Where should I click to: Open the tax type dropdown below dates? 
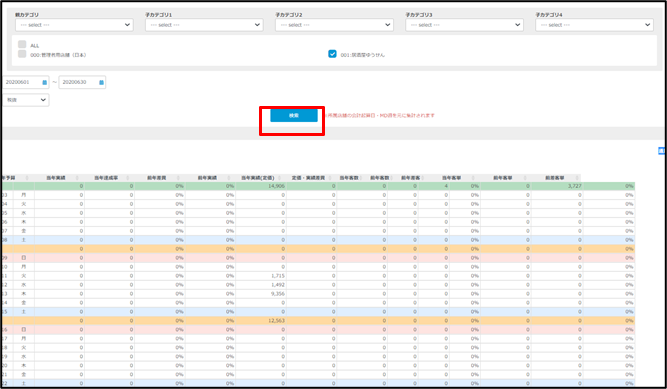point(26,100)
